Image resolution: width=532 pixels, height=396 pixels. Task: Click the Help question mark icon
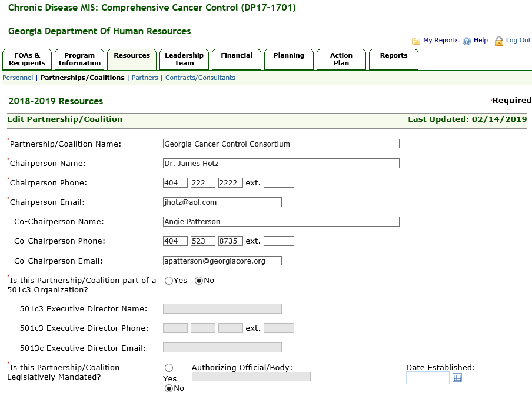[467, 41]
